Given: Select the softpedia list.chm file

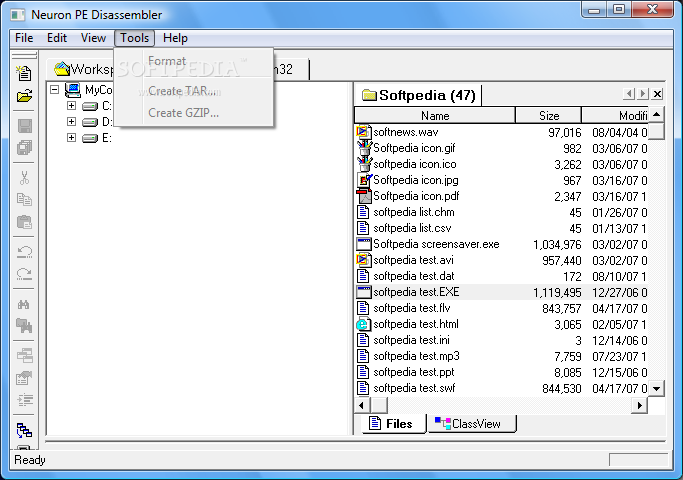Looking at the screenshot, I should 414,212.
